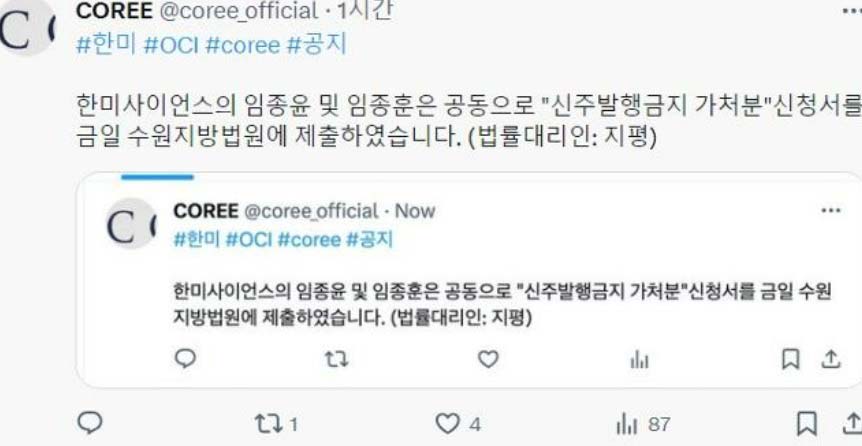Bookmark the quoted inner tweet
This screenshot has height=446, width=862.
(791, 360)
